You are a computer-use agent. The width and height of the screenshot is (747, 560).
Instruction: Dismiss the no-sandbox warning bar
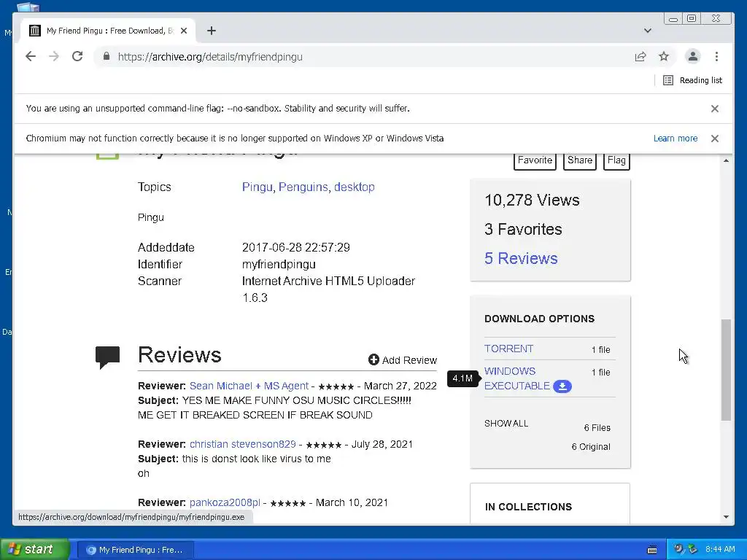715,109
